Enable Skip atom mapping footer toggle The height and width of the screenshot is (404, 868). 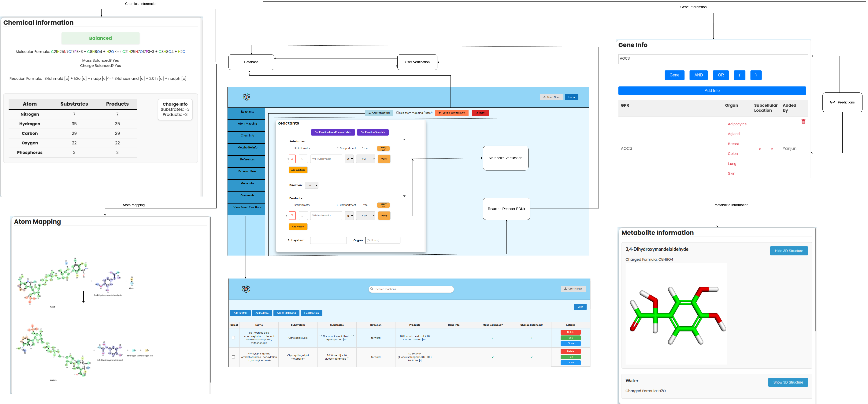[x=397, y=113]
